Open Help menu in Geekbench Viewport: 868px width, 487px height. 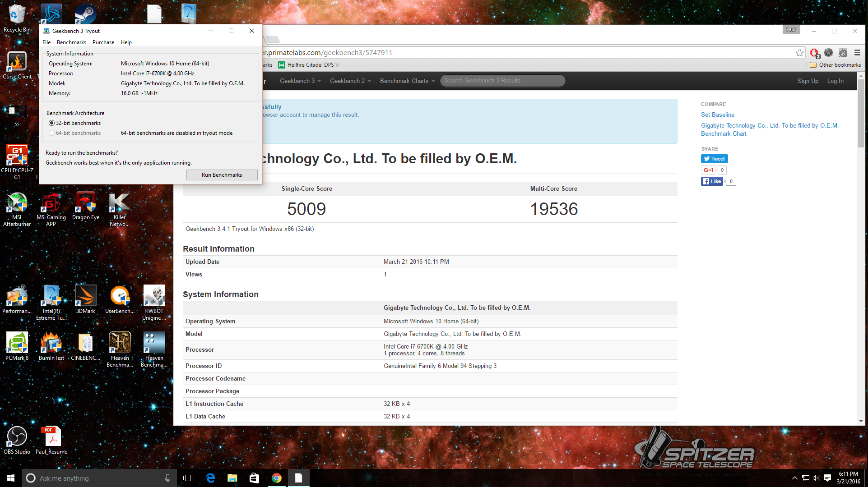click(x=126, y=42)
